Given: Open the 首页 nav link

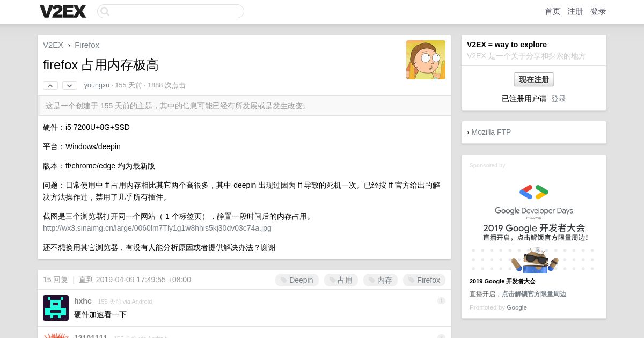Looking at the screenshot, I should click(552, 11).
